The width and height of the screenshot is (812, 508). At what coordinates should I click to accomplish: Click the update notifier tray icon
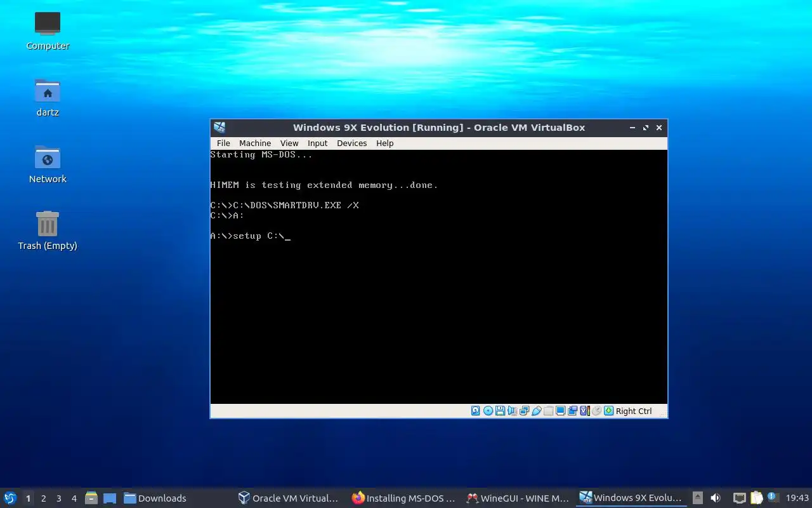tap(773, 497)
